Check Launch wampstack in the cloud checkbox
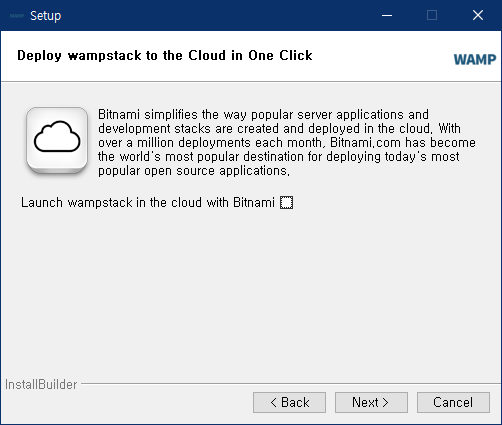This screenshot has width=502, height=425. pos(286,202)
